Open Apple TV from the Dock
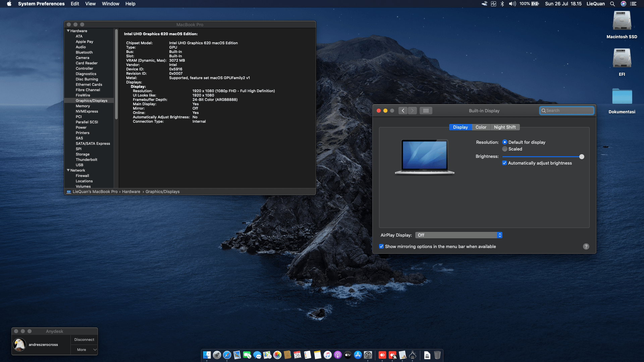This screenshot has width=644, height=362. tap(348, 355)
